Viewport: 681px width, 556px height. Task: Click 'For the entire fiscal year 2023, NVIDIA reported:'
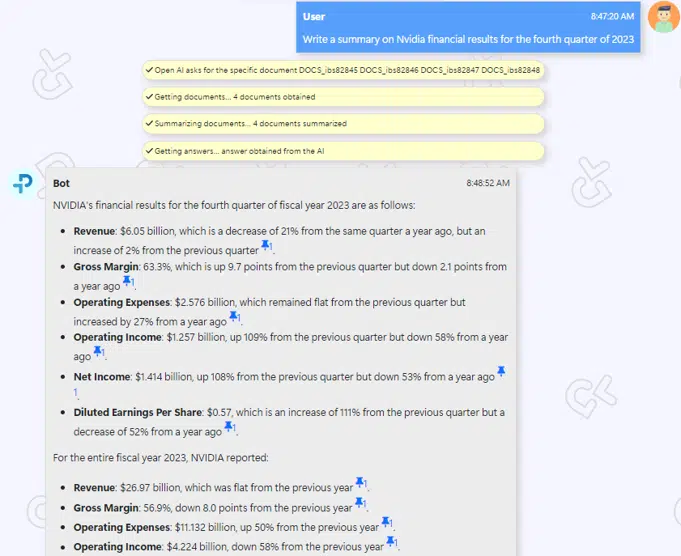[161, 458]
